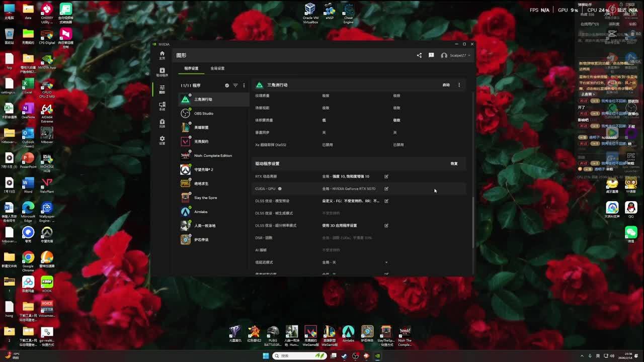Click 恢复 to restore driver settings
This screenshot has height=362, width=644.
click(x=454, y=163)
